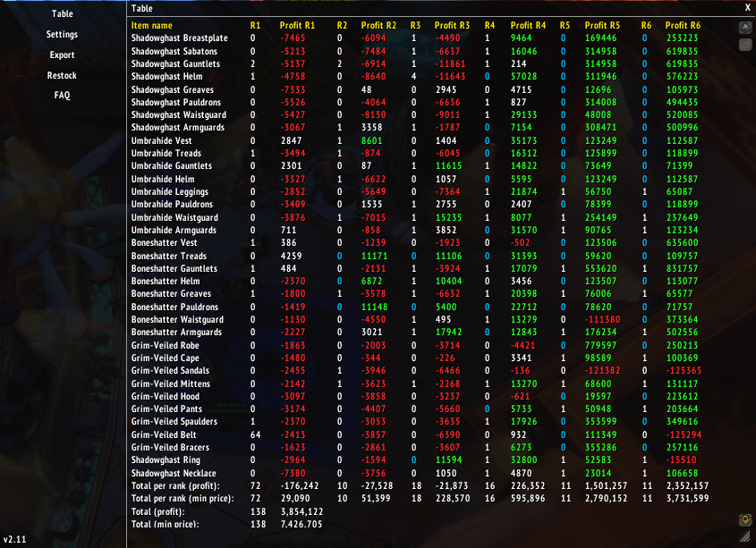756x548 pixels.
Task: Click the Profit R4 column header
Action: coord(528,26)
